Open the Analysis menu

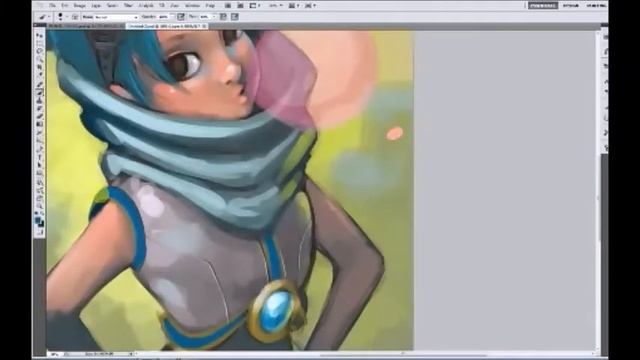tap(146, 6)
